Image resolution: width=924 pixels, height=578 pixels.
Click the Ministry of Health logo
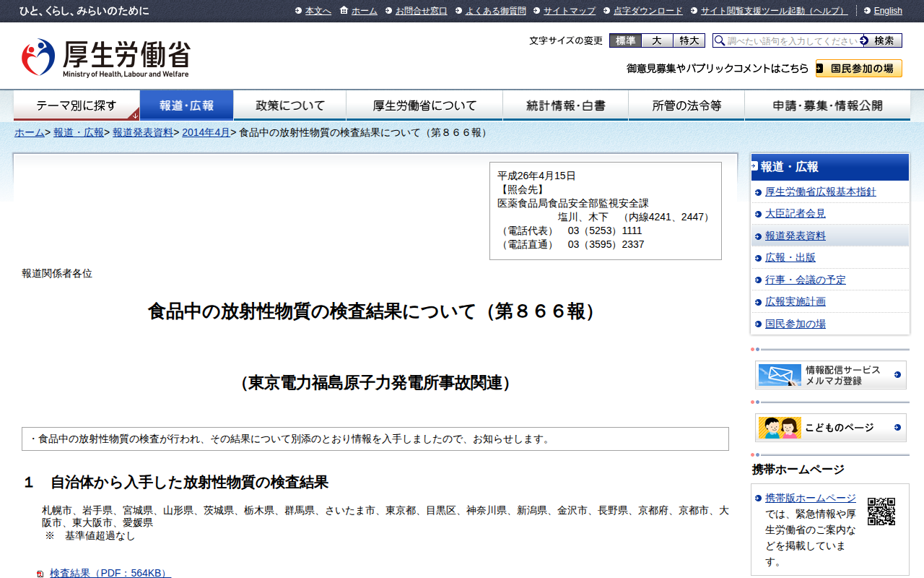pyautogui.click(x=105, y=58)
